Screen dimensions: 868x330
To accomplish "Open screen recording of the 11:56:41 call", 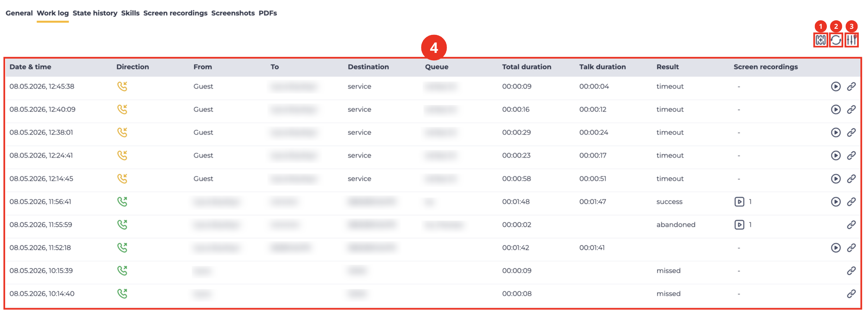I will (x=739, y=202).
